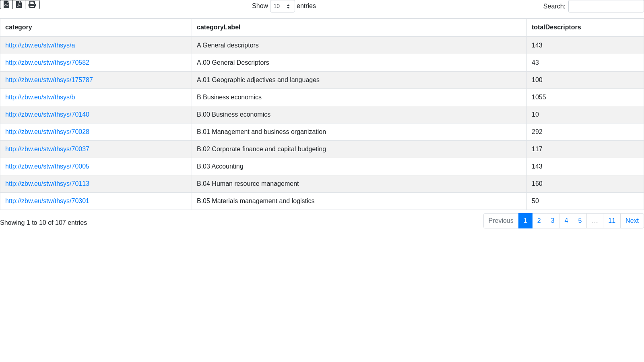This screenshot has width=644, height=362.
Task: Click the thsys/70005 Accounting link
Action: click(x=47, y=167)
